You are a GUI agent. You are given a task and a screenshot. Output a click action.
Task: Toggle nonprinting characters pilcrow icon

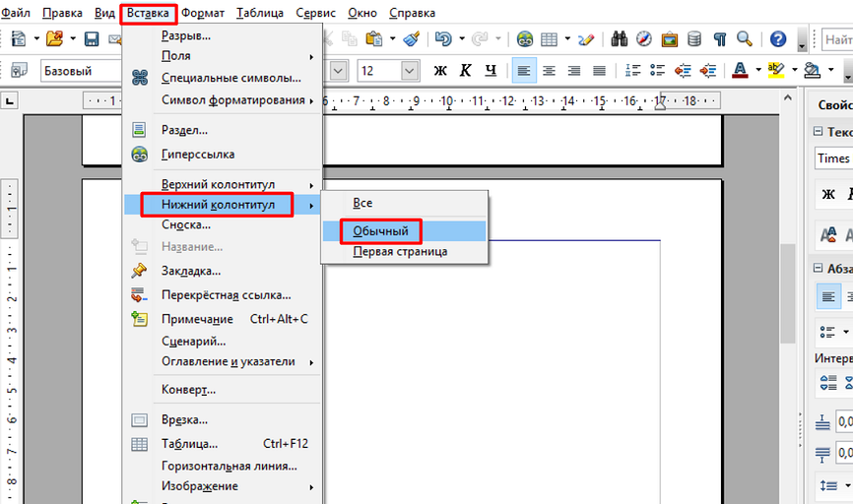[x=720, y=39]
